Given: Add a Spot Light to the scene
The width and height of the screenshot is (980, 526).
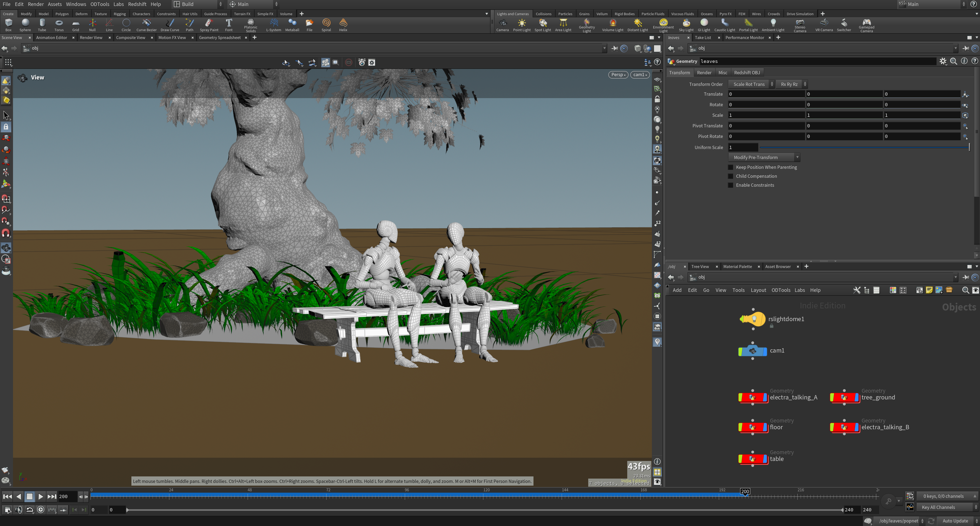Looking at the screenshot, I should click(543, 25).
